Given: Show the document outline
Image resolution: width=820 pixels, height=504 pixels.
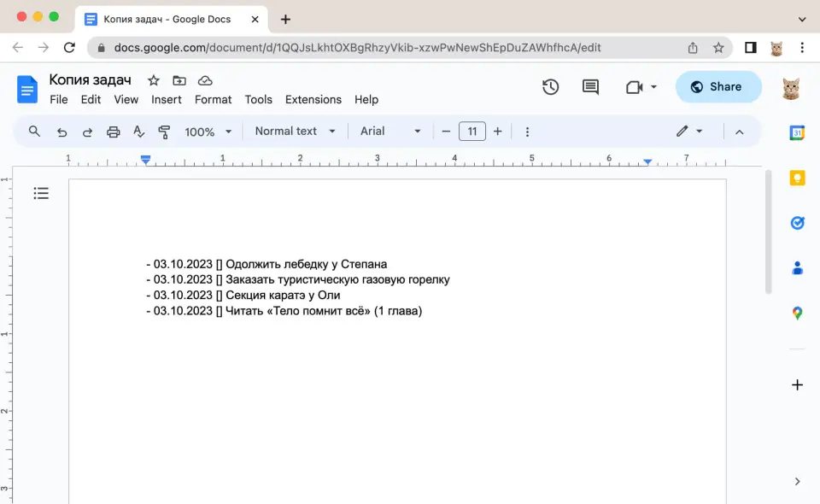Looking at the screenshot, I should [41, 193].
